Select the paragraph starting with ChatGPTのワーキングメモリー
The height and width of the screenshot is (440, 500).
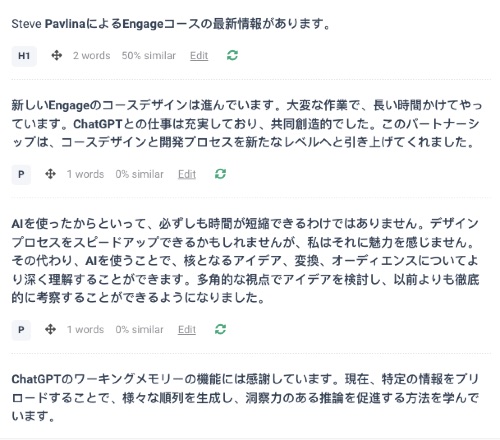245,397
